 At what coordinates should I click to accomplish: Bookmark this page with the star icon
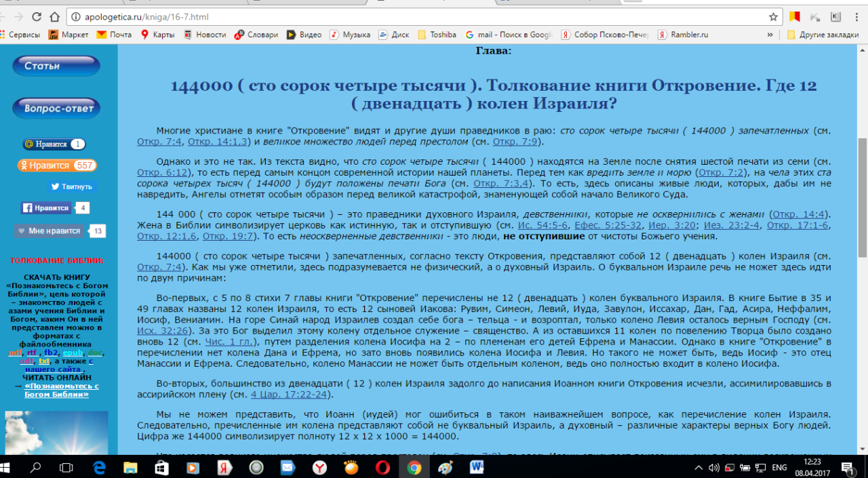[773, 17]
